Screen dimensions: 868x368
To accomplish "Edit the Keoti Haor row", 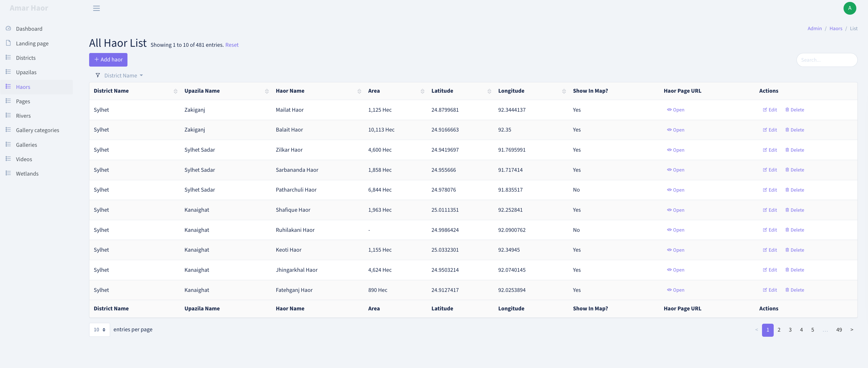I will click(x=770, y=250).
